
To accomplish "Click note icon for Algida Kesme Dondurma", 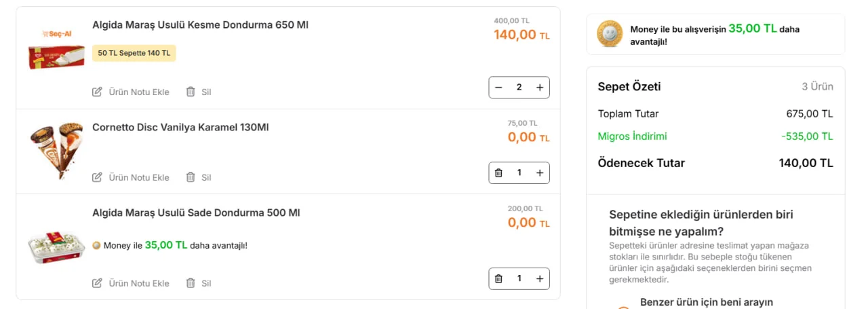I will (x=97, y=92).
